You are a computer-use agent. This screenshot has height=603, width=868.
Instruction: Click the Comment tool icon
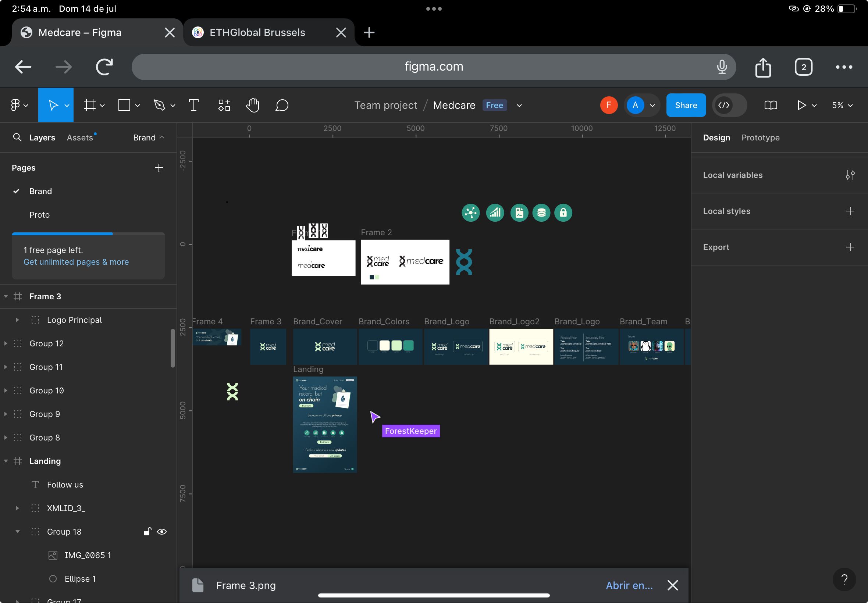pyautogui.click(x=282, y=106)
